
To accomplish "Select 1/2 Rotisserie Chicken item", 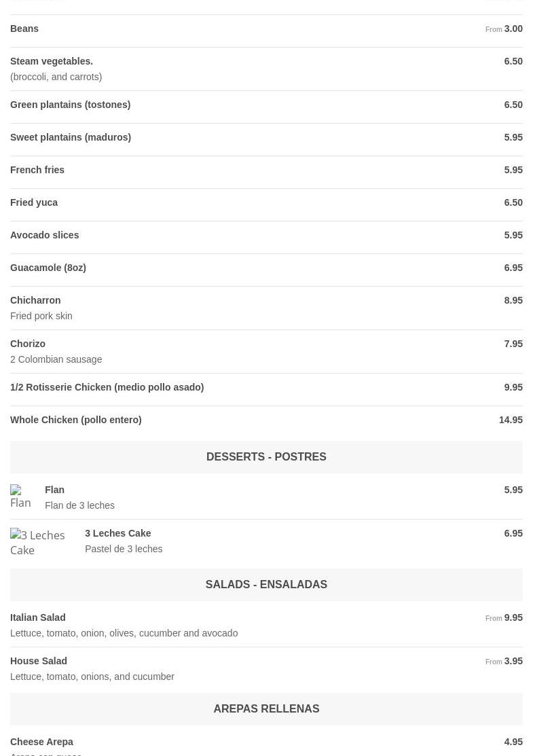I will [107, 388].
